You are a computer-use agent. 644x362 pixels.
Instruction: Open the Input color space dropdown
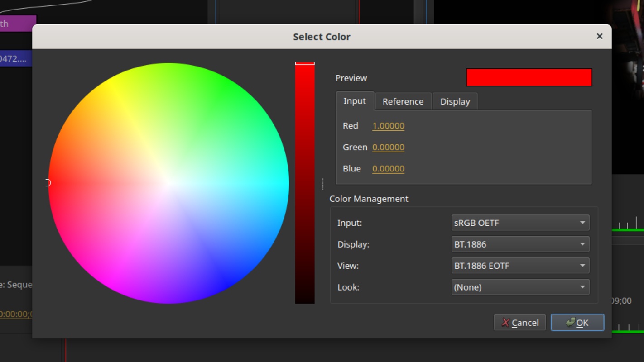[520, 223]
